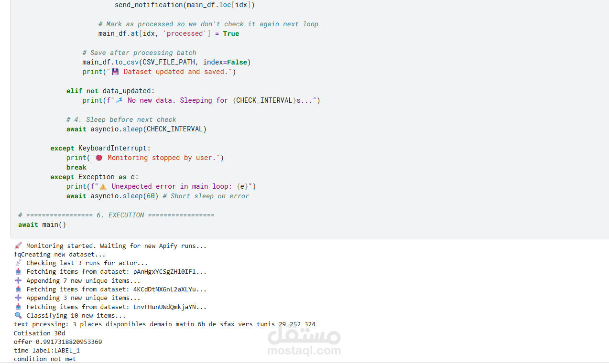Viewport: 609px width, 364px height.
Task: Click the output line "fqCreating new dataset..."
Action: coord(60,254)
